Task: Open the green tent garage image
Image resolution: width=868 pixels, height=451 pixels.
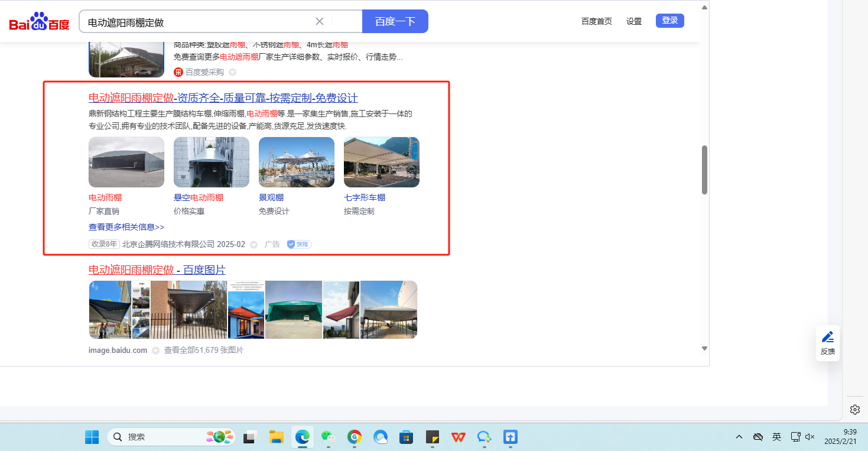Action: click(x=294, y=310)
